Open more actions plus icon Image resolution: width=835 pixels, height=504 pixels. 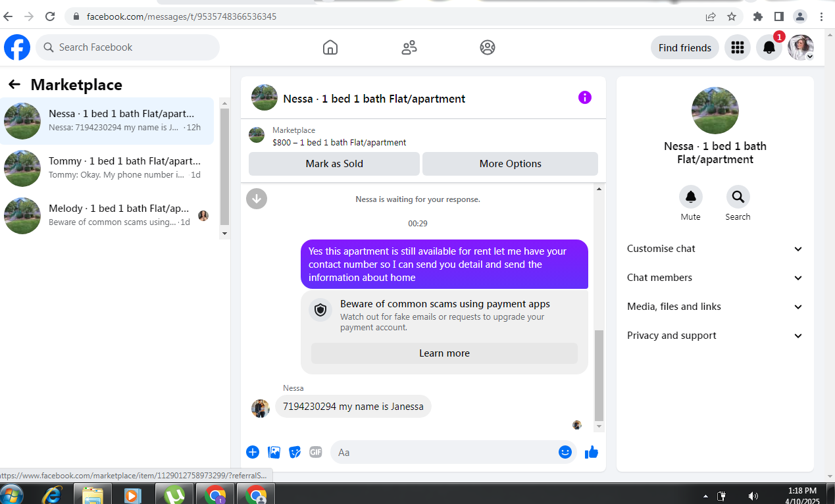tap(253, 452)
